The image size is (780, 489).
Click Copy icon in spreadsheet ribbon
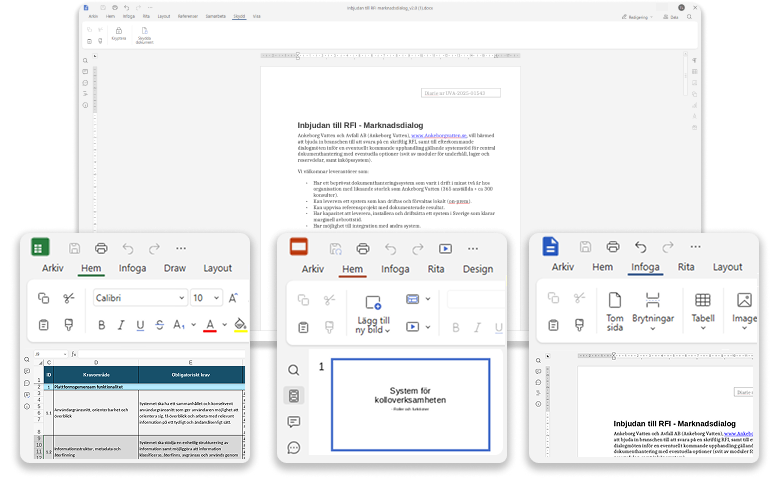pyautogui.click(x=44, y=298)
